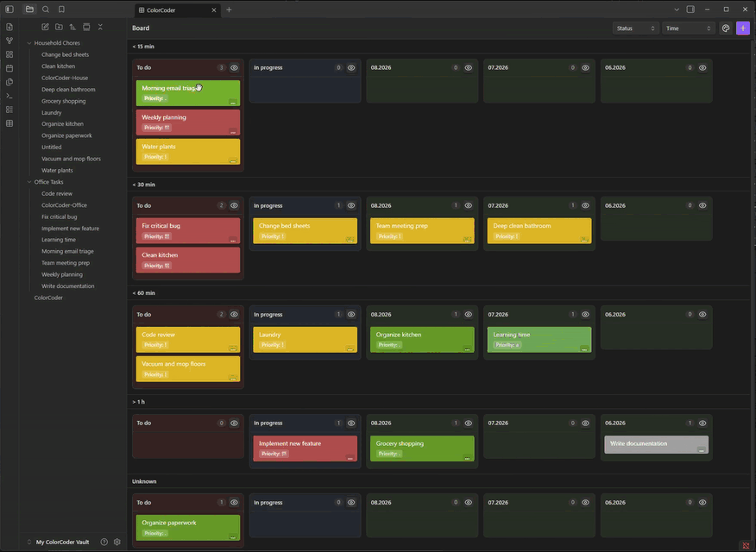Viewport: 756px width, 552px height.
Task: Toggle eye on To do column under < 60 min
Action: click(234, 315)
